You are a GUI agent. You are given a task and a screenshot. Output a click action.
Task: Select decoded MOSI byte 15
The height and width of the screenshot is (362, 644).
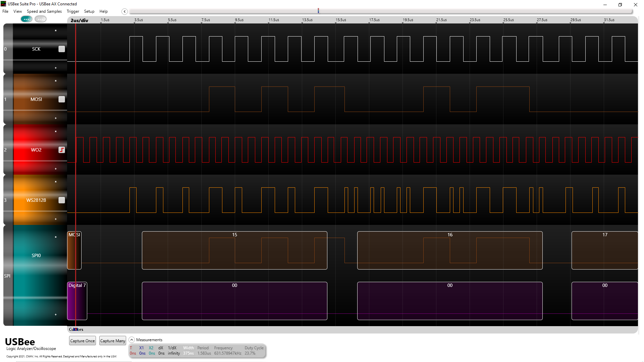click(x=234, y=250)
